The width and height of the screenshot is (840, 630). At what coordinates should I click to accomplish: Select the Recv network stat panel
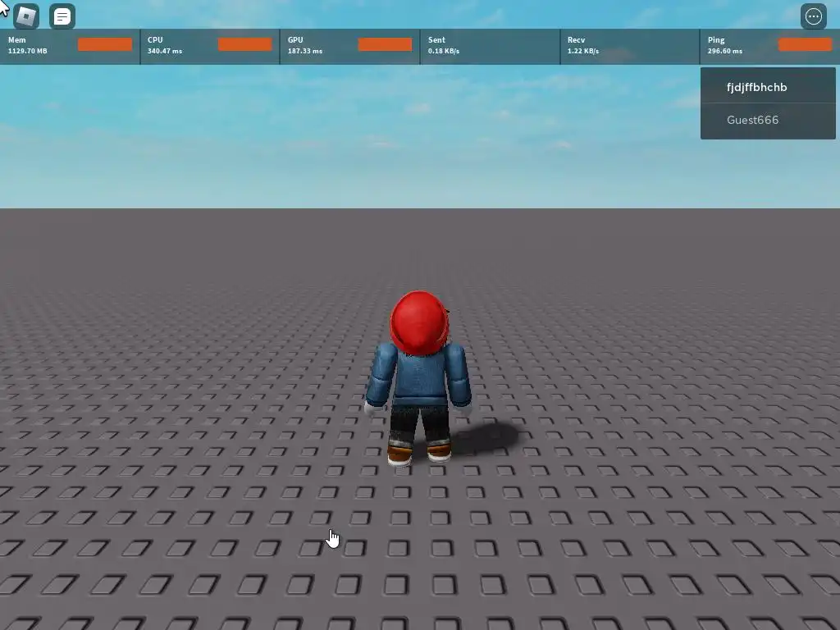(630, 46)
